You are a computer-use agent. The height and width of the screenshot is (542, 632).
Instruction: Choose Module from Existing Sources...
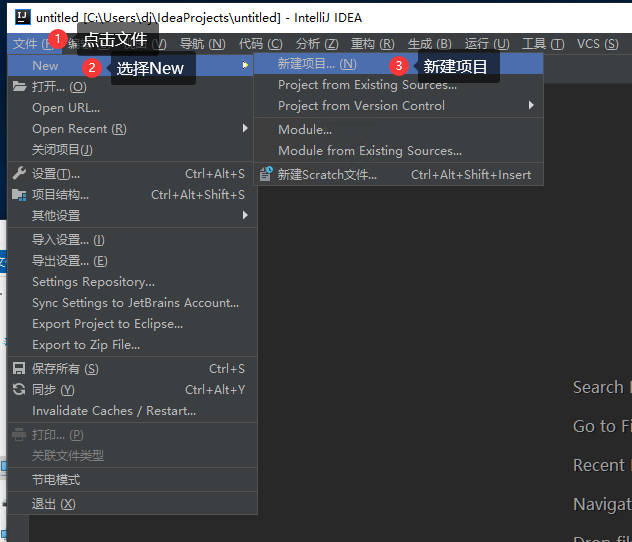coord(398,150)
